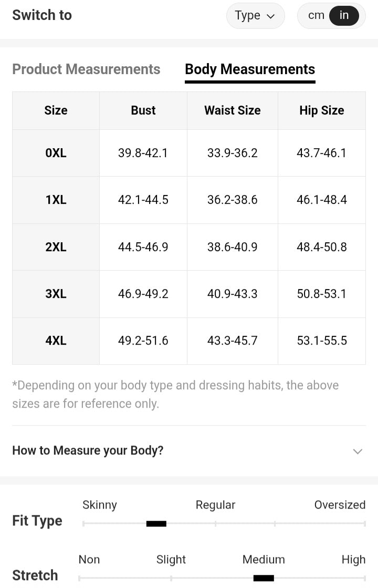Click the Hip Size column header
This screenshot has height=588, width=378.
[321, 110]
